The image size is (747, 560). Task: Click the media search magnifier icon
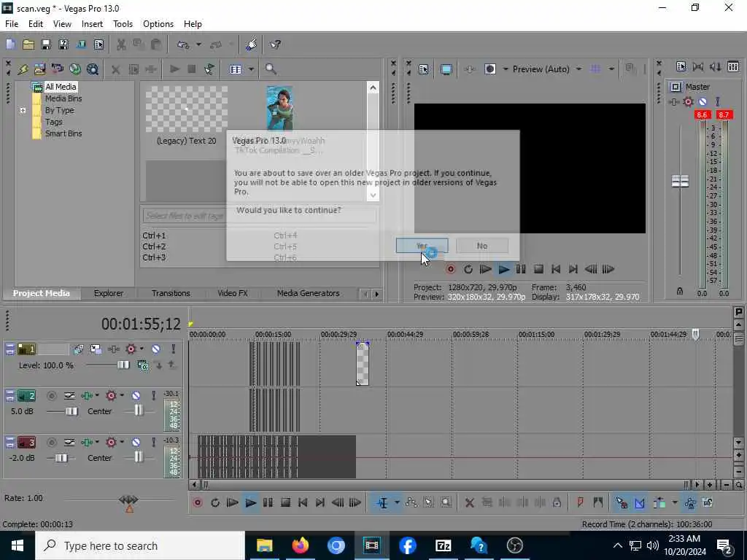click(271, 69)
